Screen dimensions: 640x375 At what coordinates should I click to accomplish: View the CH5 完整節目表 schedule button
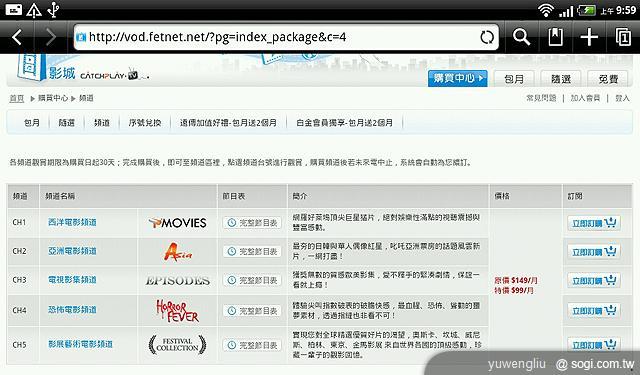tap(252, 345)
